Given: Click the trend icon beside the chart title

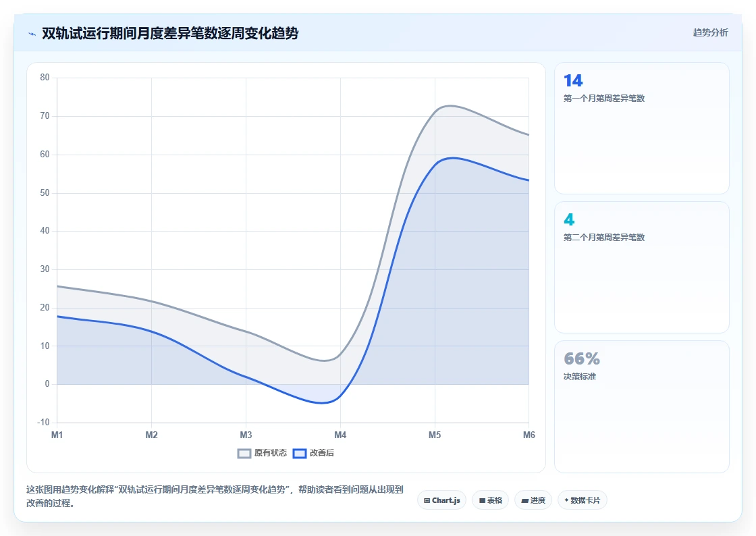Looking at the screenshot, I should click(32, 34).
